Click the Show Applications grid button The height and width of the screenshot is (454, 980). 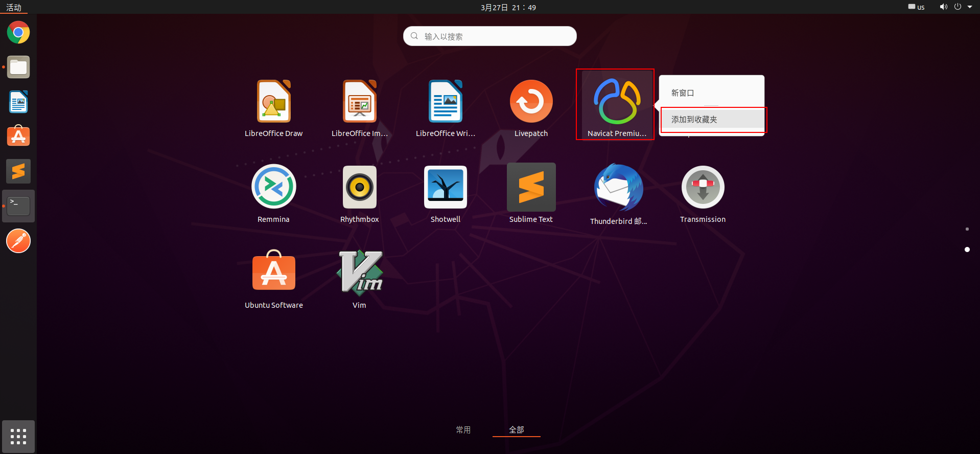[18, 437]
